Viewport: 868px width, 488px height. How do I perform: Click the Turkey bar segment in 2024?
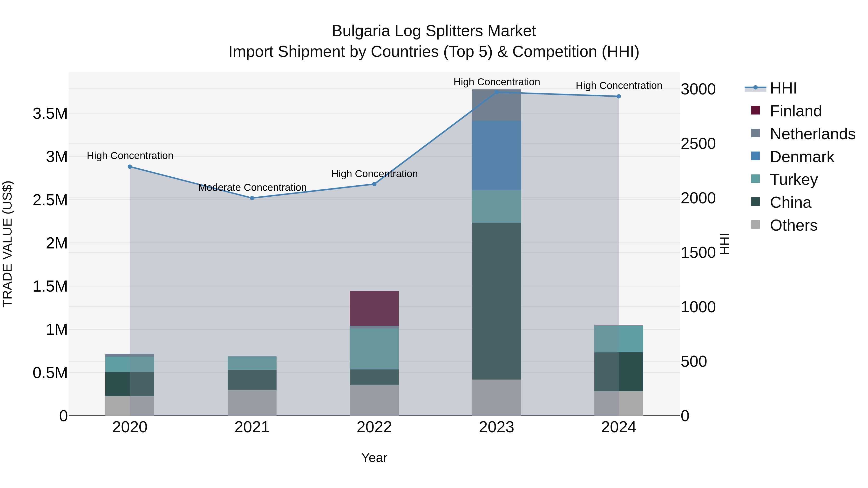pos(619,339)
